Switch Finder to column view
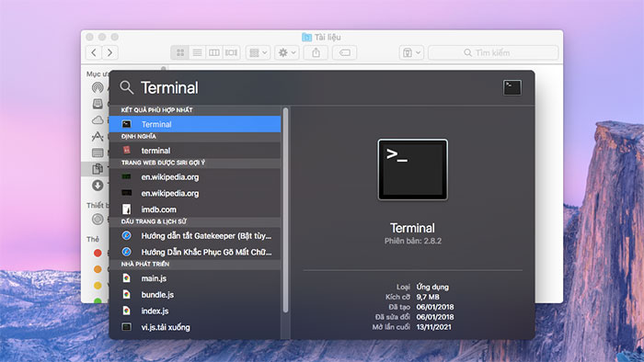 tap(214, 52)
